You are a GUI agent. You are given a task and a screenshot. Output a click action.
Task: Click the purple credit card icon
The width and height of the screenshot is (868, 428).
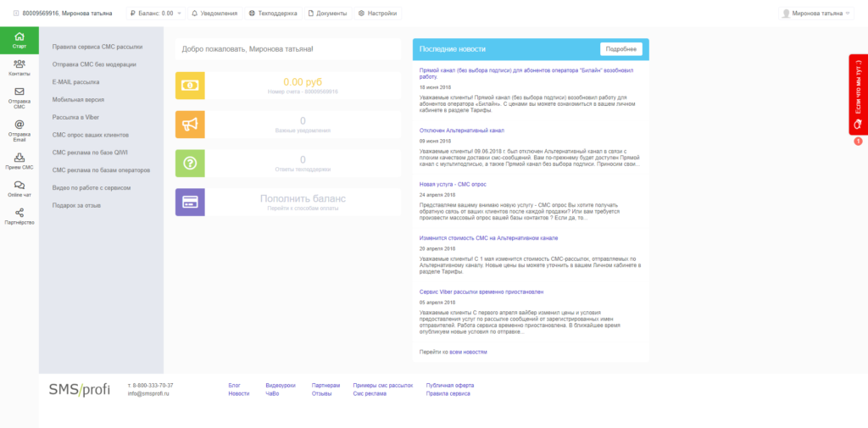(190, 202)
